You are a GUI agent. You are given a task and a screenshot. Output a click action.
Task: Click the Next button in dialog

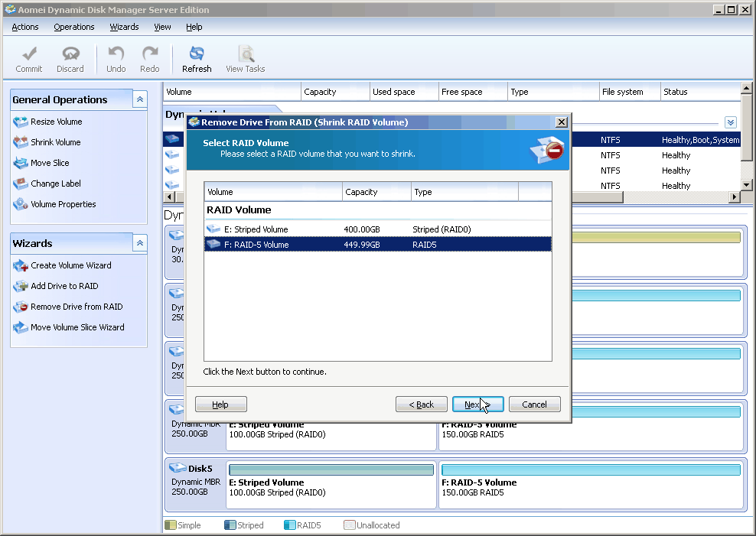pos(477,404)
